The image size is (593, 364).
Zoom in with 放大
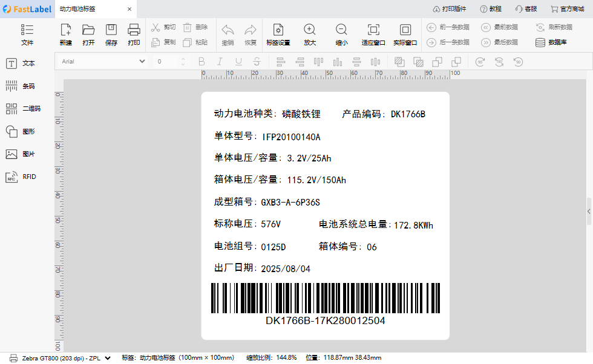click(310, 34)
